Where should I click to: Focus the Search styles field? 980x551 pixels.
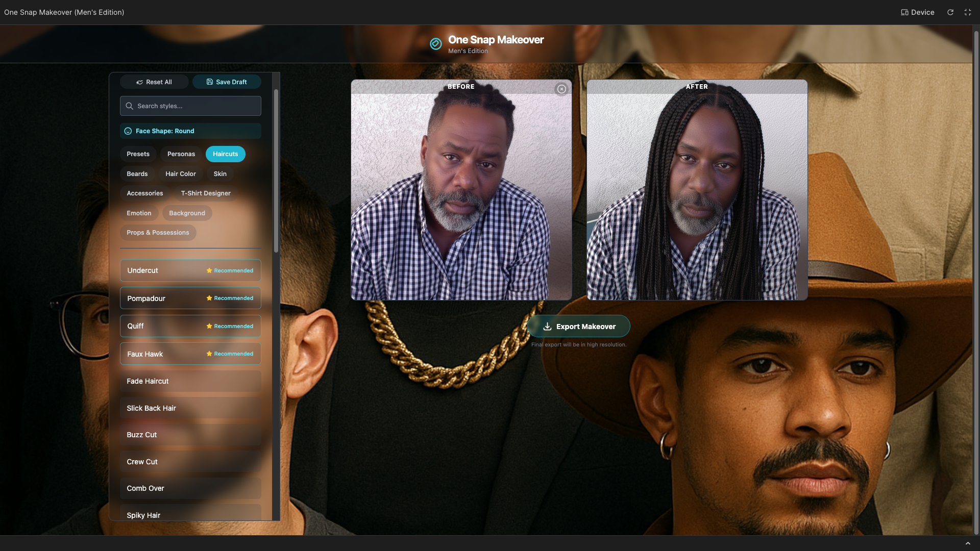tap(197, 106)
